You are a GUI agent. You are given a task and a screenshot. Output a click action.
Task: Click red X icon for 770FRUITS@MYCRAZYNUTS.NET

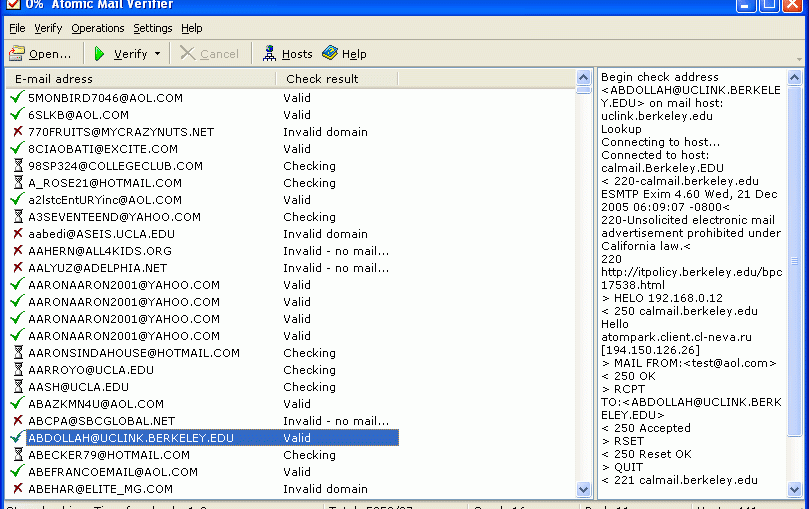18,132
